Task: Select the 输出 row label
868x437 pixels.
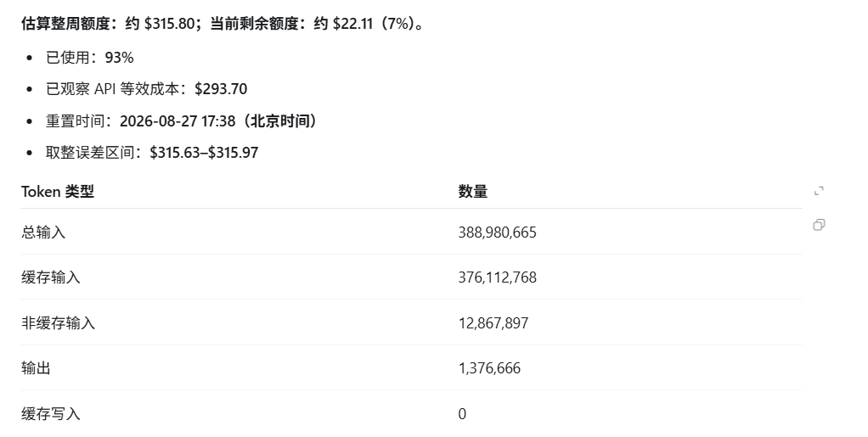Action: pos(36,368)
